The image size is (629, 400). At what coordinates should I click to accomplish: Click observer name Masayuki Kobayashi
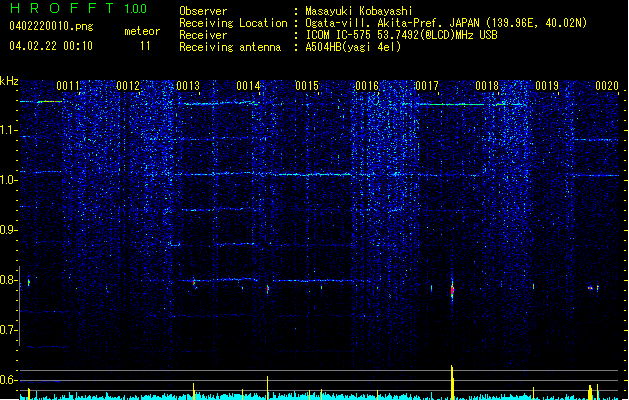click(359, 11)
